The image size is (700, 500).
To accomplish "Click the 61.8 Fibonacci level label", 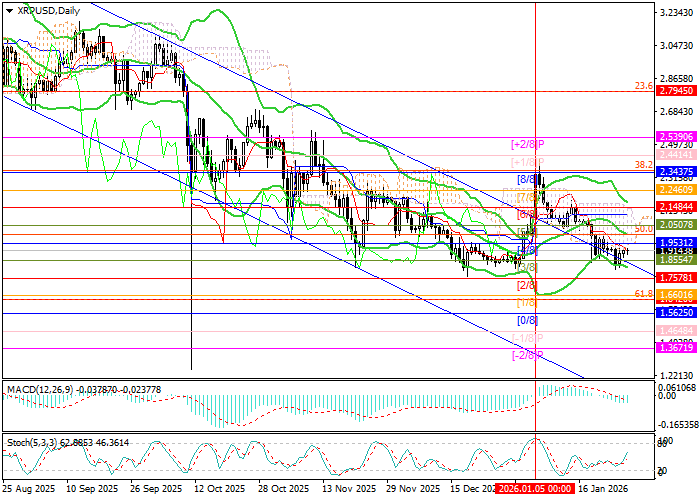I will coord(644,294).
